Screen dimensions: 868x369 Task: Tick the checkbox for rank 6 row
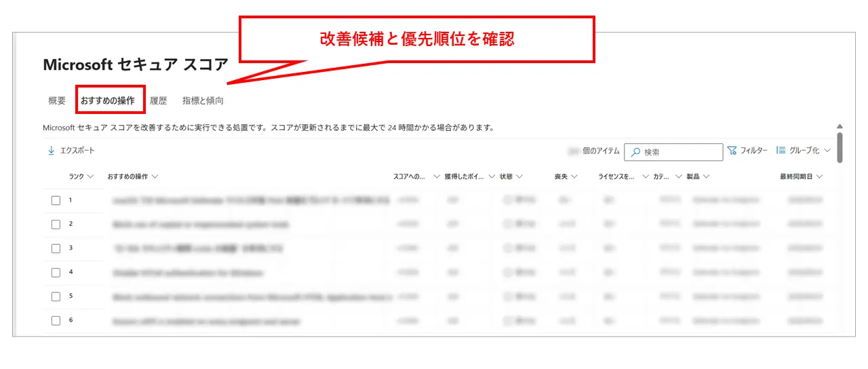click(x=56, y=321)
